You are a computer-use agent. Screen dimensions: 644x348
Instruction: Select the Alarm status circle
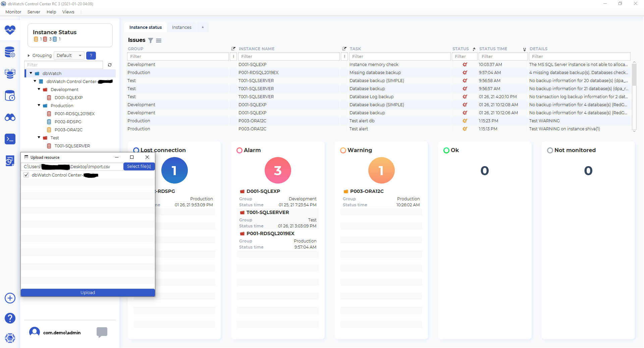click(278, 170)
